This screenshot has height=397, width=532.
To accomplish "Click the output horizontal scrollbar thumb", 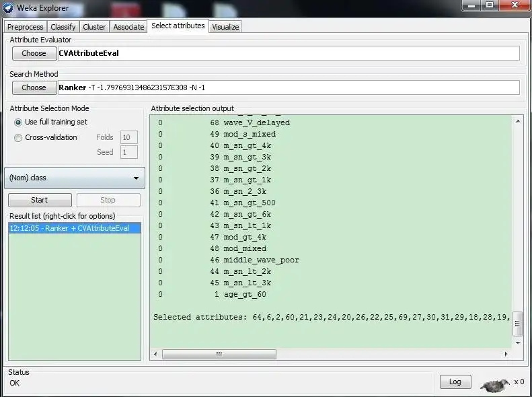I will tap(219, 354).
